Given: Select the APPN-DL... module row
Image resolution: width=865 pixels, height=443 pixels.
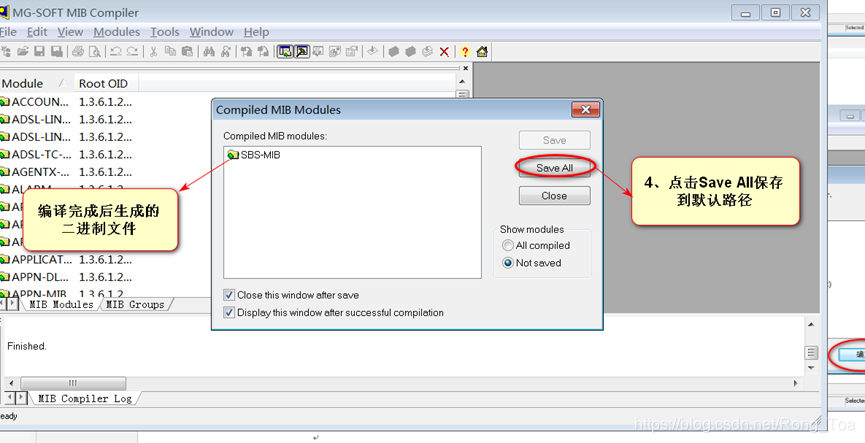Looking at the screenshot, I should point(66,277).
